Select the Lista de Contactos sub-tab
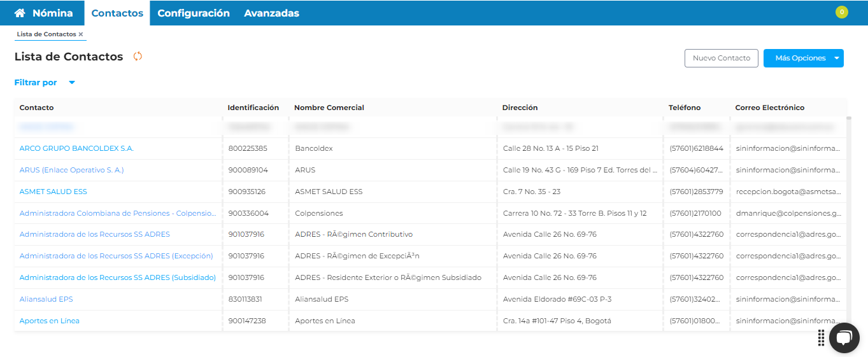 (x=46, y=34)
